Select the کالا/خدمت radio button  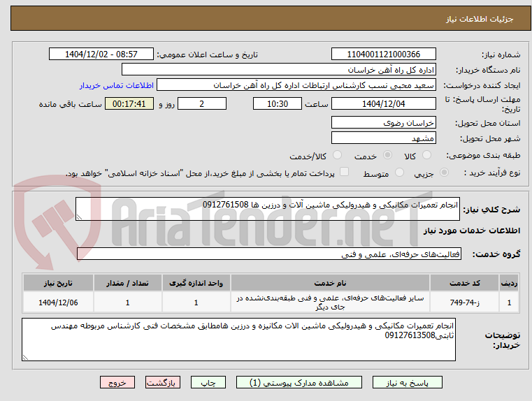[x=337, y=155]
